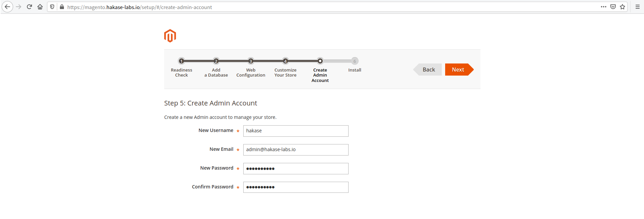Open the tracking protection shield icon
Screen dimensions: 644x219
tap(52, 7)
